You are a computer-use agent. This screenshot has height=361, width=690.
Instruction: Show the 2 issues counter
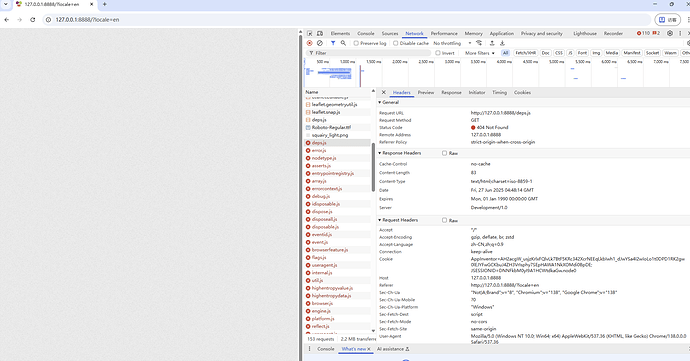coord(656,33)
